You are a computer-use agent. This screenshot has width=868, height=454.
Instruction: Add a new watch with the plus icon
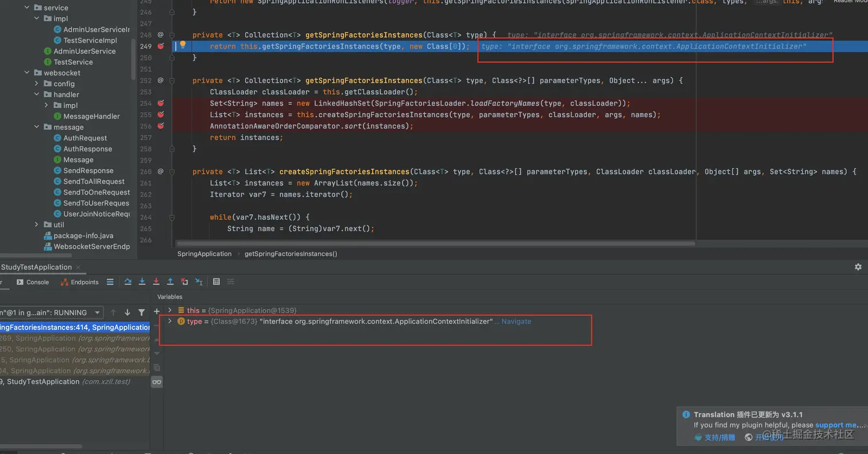coord(157,311)
